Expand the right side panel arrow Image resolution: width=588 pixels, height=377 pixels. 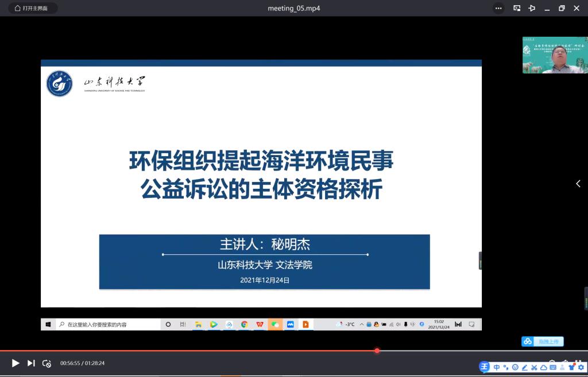pos(578,184)
